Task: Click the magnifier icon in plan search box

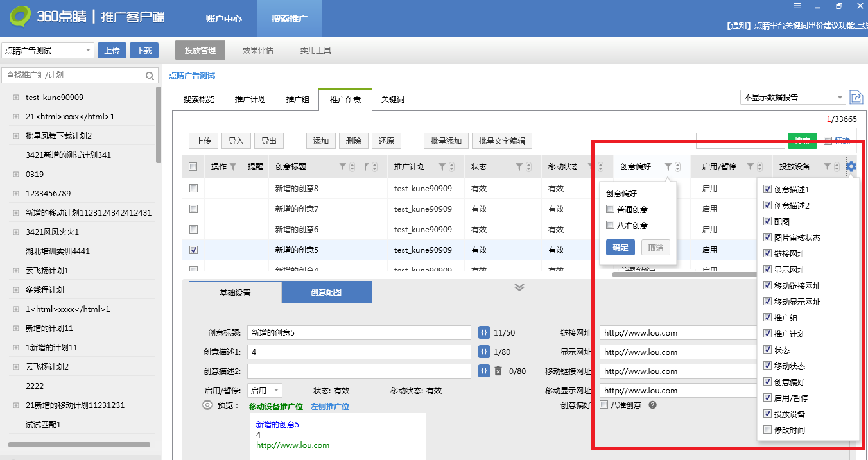Action: click(150, 76)
